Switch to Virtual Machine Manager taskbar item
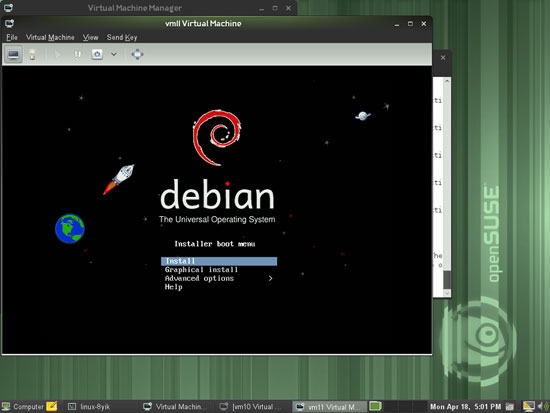 click(176, 407)
